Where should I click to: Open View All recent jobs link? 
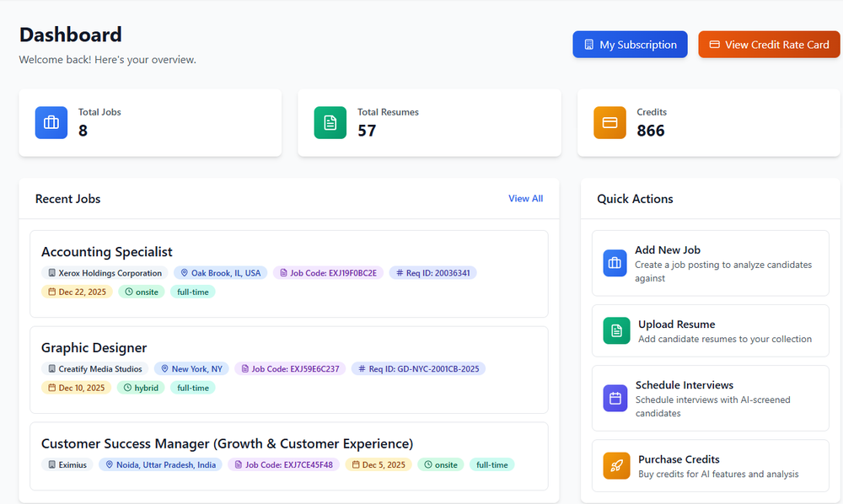(x=525, y=198)
